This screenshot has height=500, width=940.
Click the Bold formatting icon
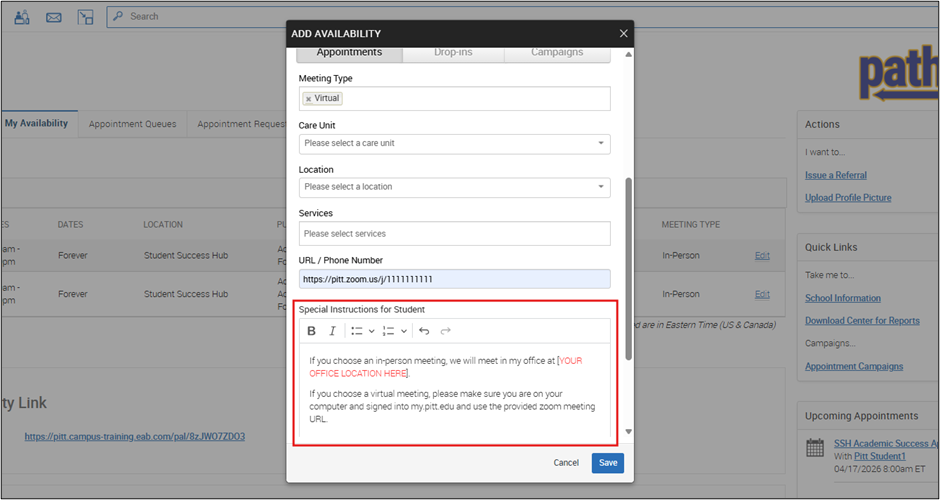click(x=311, y=330)
